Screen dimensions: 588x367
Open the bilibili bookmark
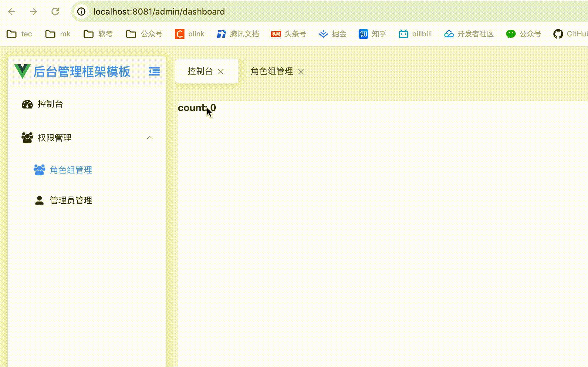415,34
